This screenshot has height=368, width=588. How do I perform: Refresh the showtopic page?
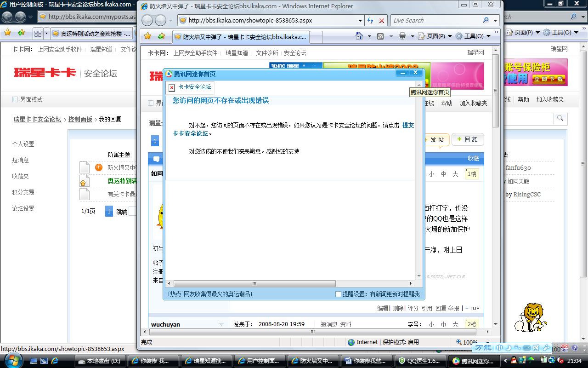pyautogui.click(x=370, y=20)
